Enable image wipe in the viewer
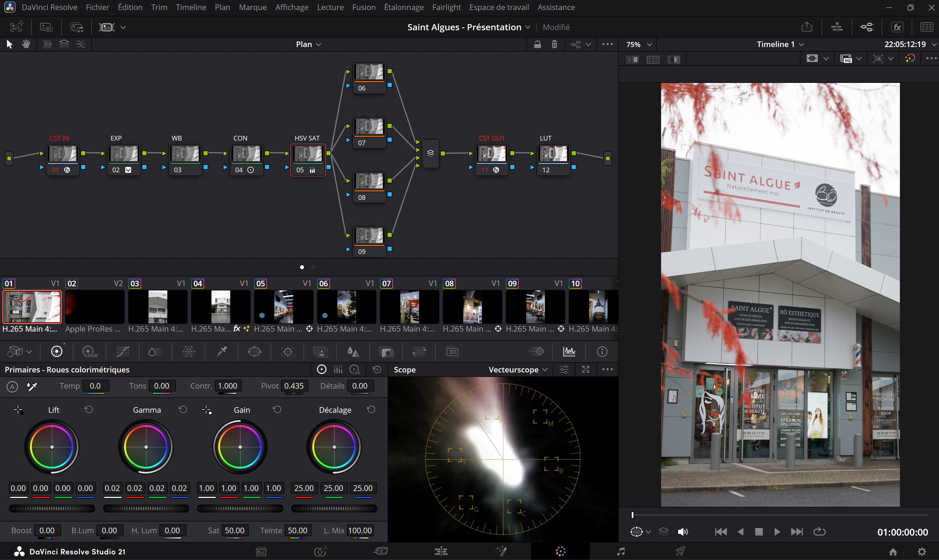The height and width of the screenshot is (560, 939). (x=632, y=59)
